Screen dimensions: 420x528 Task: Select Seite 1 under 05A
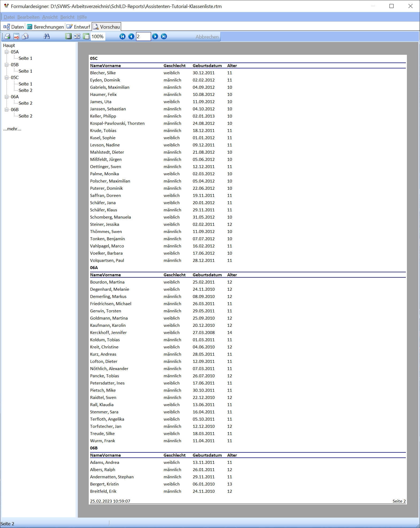25,58
